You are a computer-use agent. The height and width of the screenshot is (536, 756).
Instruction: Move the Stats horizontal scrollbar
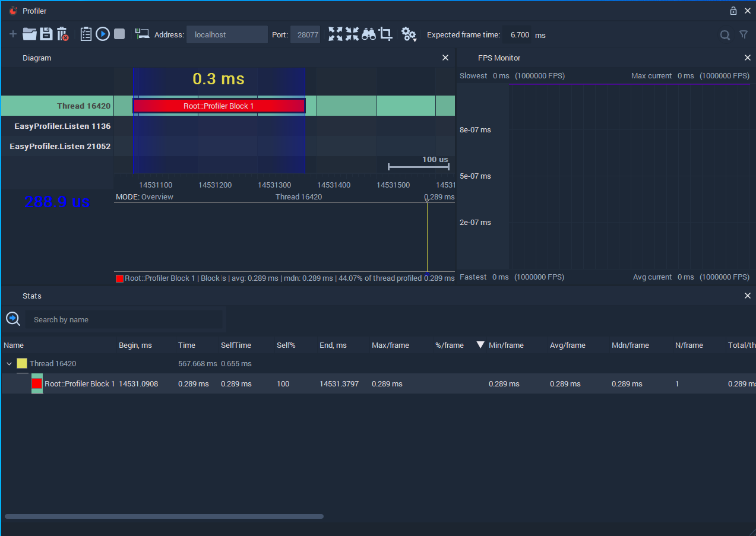(x=164, y=516)
